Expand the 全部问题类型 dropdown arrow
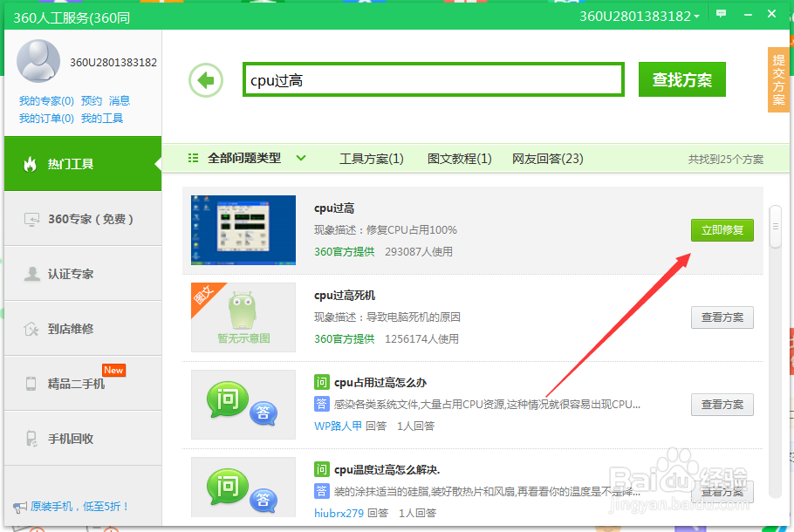Viewport: 794px width, 532px height. coord(301,158)
